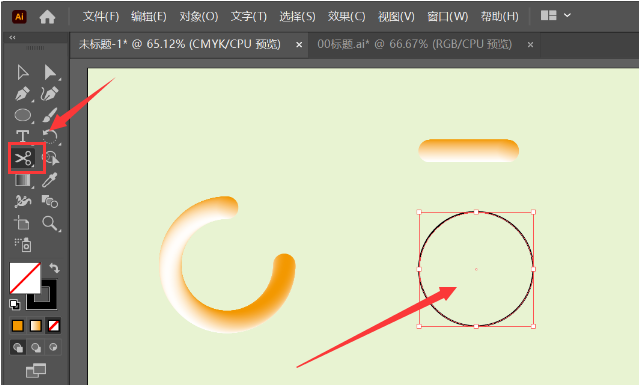The height and width of the screenshot is (385, 639).
Task: Select the Artboard tool
Action: pos(22,223)
